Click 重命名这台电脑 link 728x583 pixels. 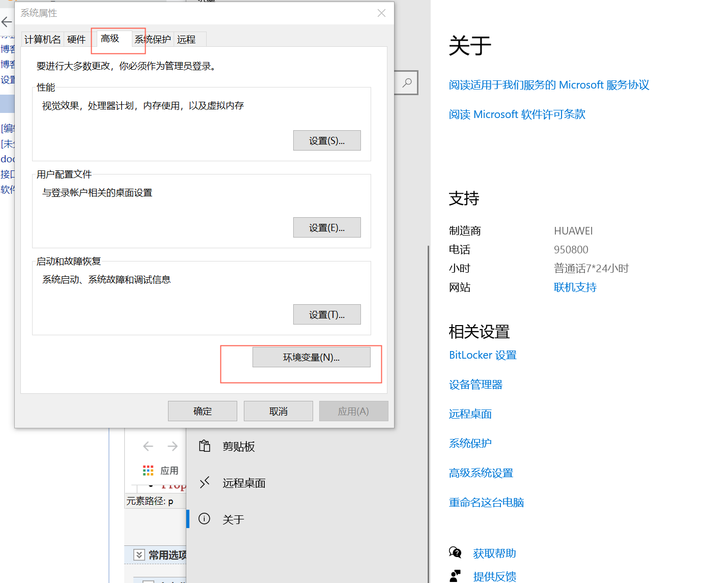(486, 503)
